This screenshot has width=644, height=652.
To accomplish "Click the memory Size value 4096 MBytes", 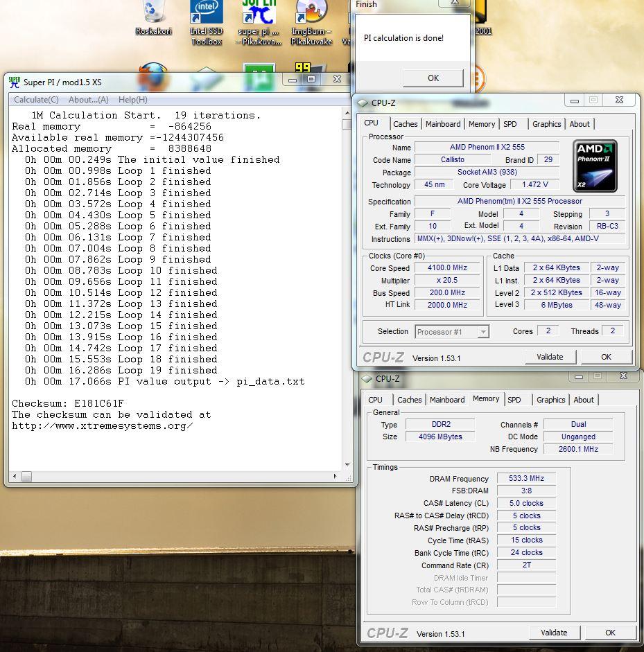I will coord(440,437).
